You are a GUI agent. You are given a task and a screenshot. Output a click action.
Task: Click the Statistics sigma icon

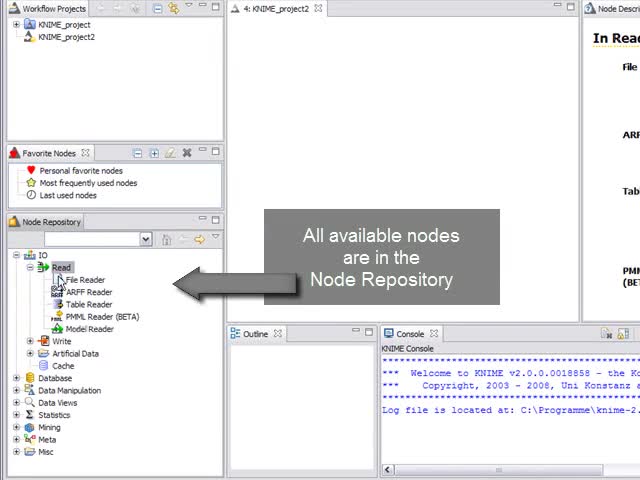tap(29, 415)
